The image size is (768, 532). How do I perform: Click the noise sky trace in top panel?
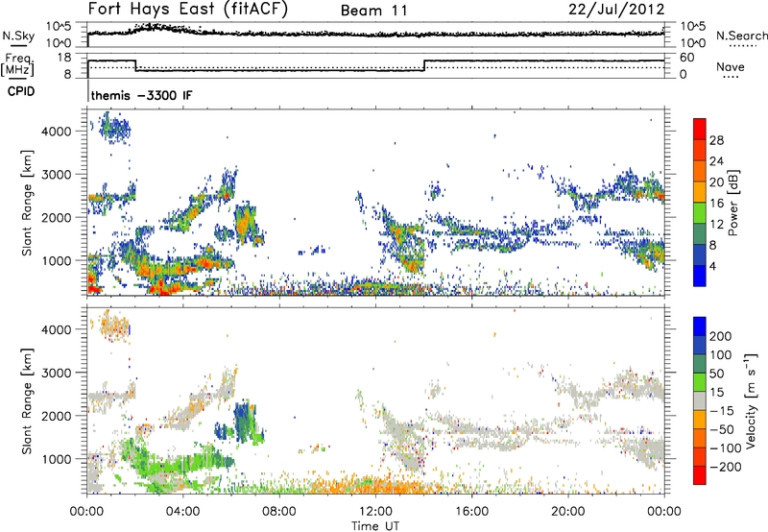coord(375,34)
